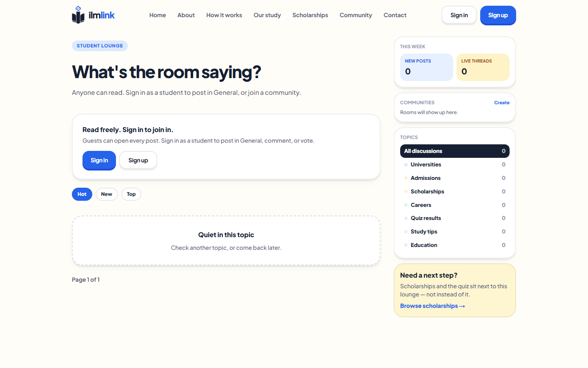Image resolution: width=588 pixels, height=368 pixels.
Task: Go to the Community nav item
Action: coord(356,15)
